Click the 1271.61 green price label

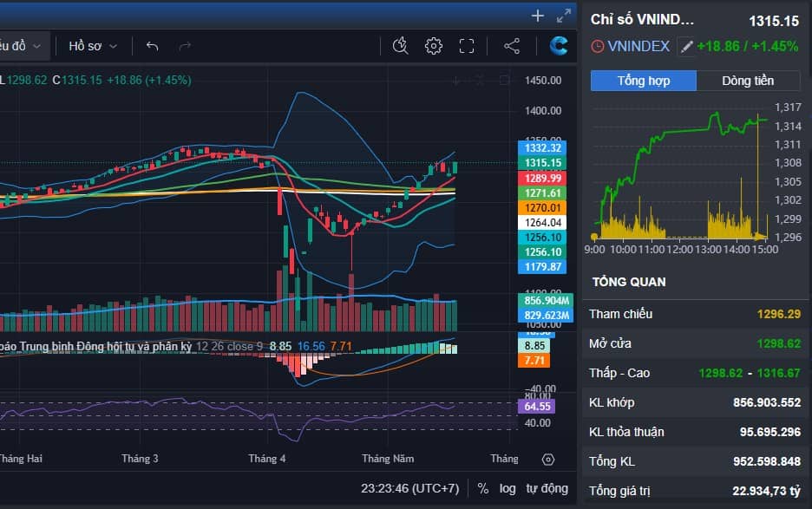542,193
